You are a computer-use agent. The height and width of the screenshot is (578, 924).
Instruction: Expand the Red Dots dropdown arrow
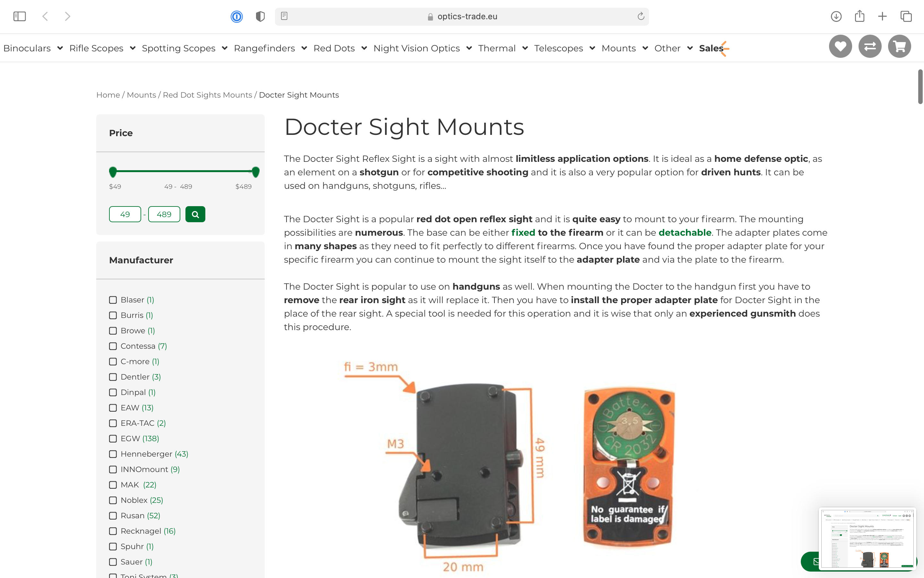pos(364,48)
